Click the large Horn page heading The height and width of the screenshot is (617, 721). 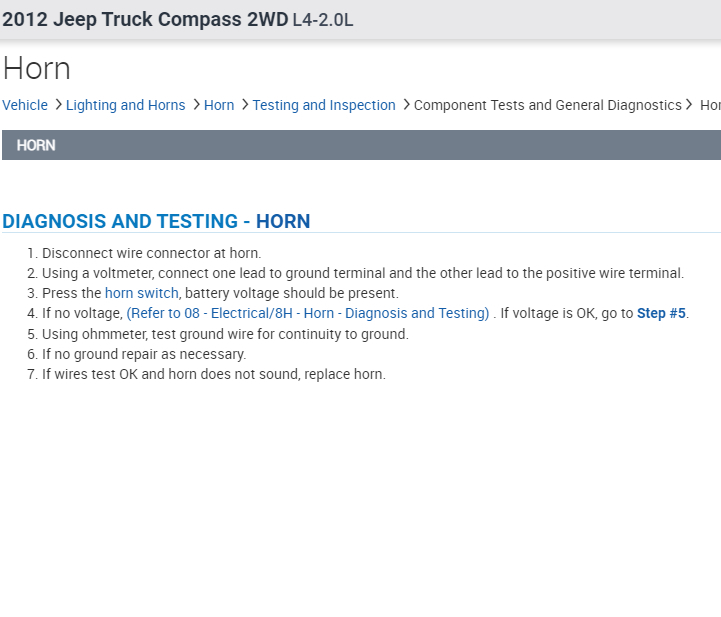[x=37, y=69]
